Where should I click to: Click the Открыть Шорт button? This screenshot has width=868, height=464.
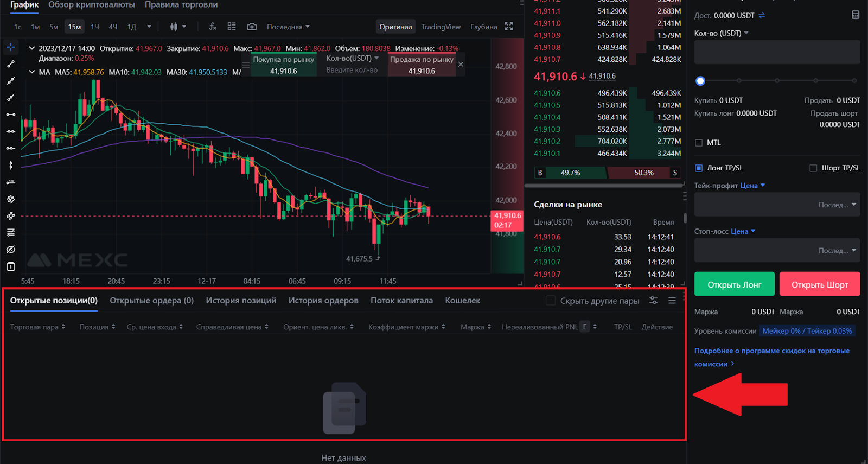click(819, 284)
